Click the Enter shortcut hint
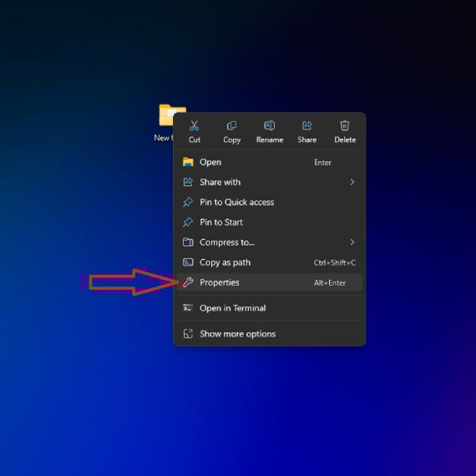Viewport: 476px width, 476px height. tap(322, 162)
